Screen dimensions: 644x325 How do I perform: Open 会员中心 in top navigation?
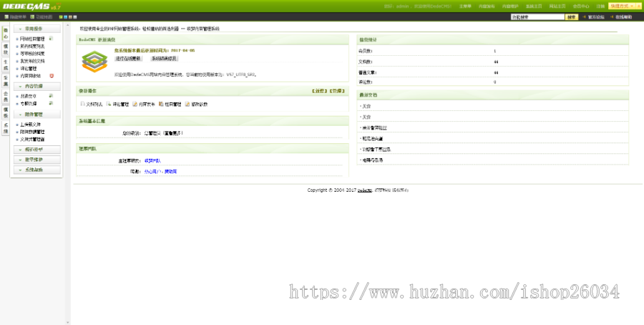pyautogui.click(x=581, y=6)
